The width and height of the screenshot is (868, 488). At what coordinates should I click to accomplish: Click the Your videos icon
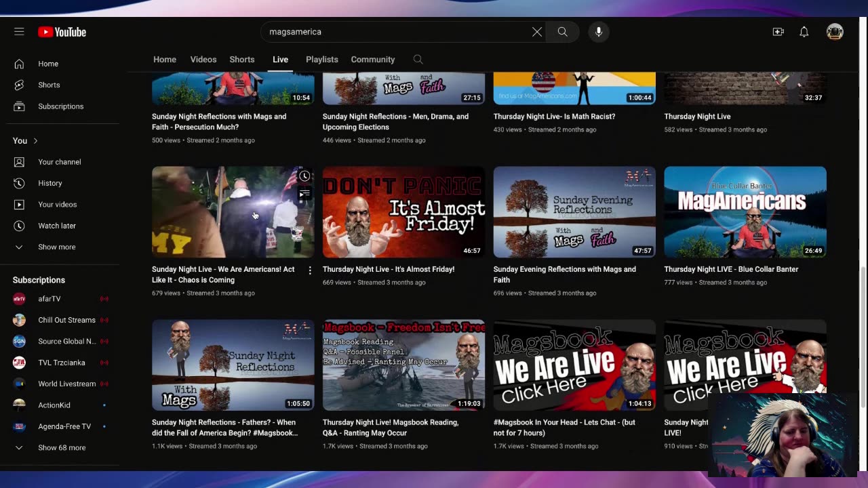[19, 205]
